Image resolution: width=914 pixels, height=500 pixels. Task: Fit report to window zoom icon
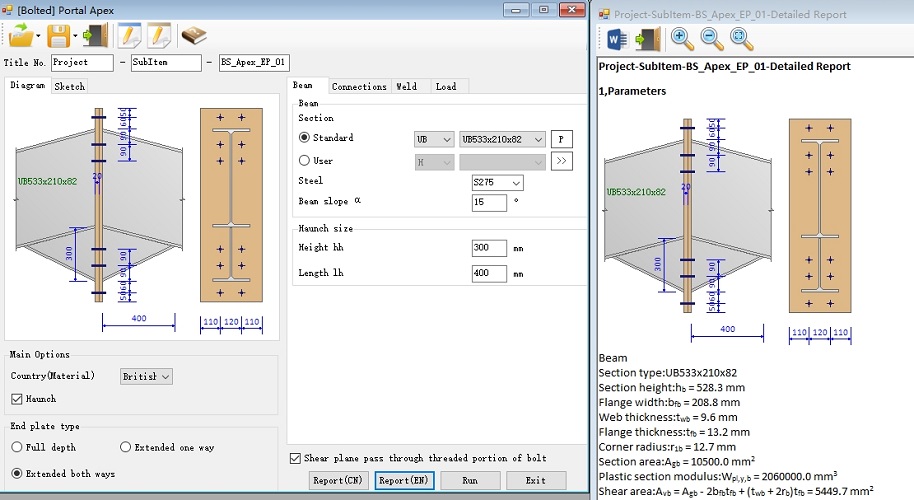[x=741, y=39]
